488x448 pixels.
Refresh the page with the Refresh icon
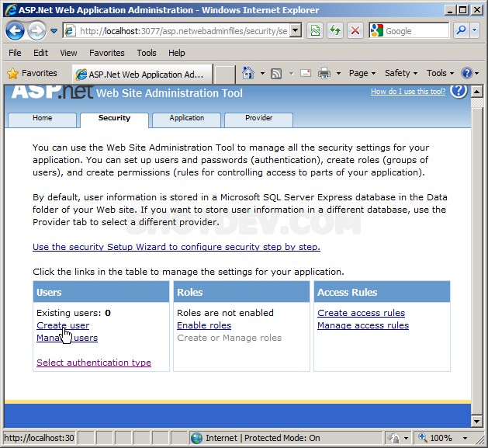[335, 30]
